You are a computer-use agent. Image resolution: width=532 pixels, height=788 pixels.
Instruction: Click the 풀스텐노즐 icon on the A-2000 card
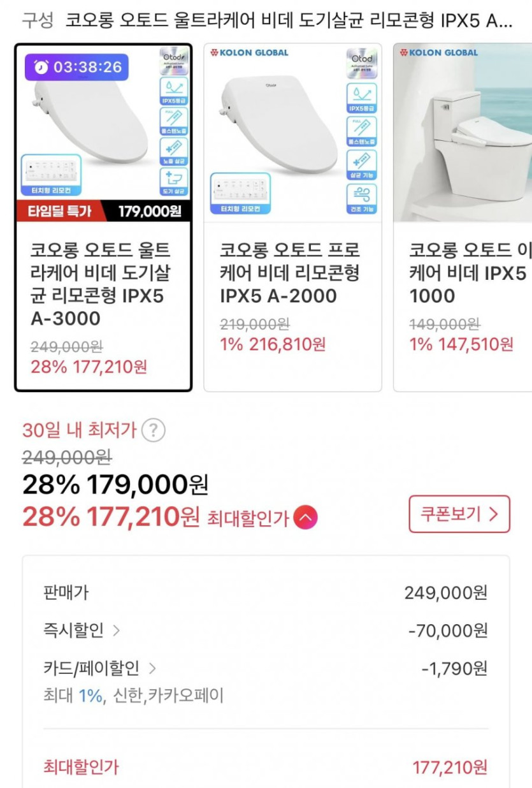(x=361, y=131)
